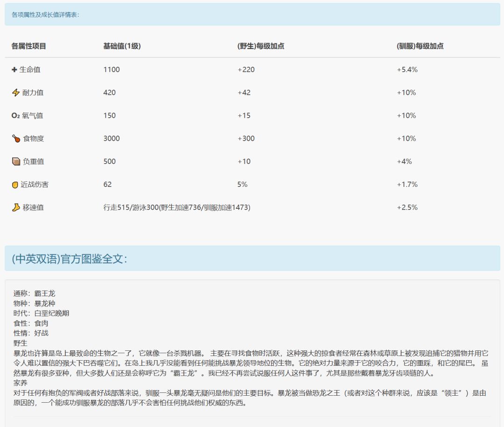The height and width of the screenshot is (427, 504).
Task: Click the line 食性：食肉
Action: click(x=31, y=323)
